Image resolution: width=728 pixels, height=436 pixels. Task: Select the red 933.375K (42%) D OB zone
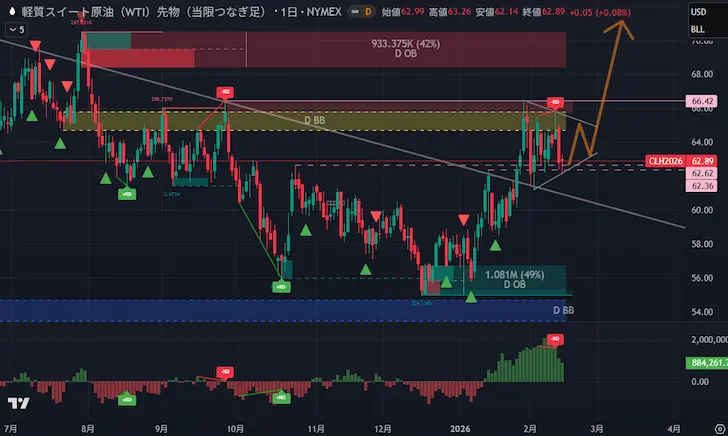coord(405,49)
